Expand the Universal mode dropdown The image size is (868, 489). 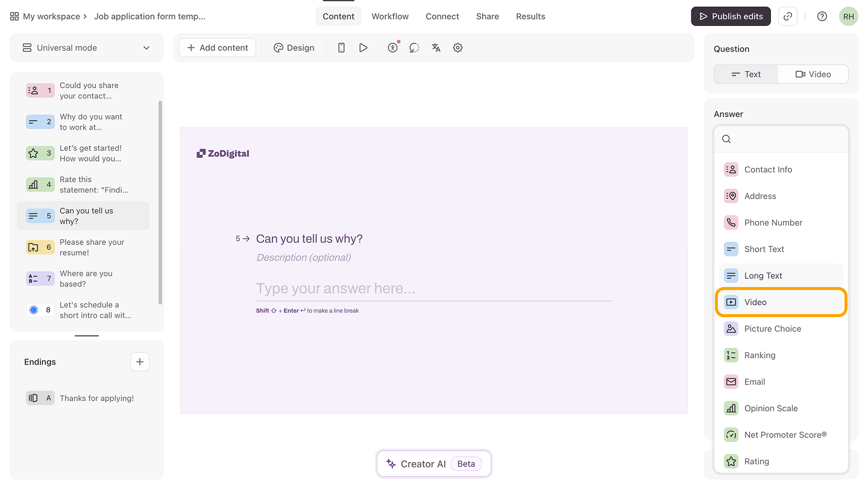point(87,48)
